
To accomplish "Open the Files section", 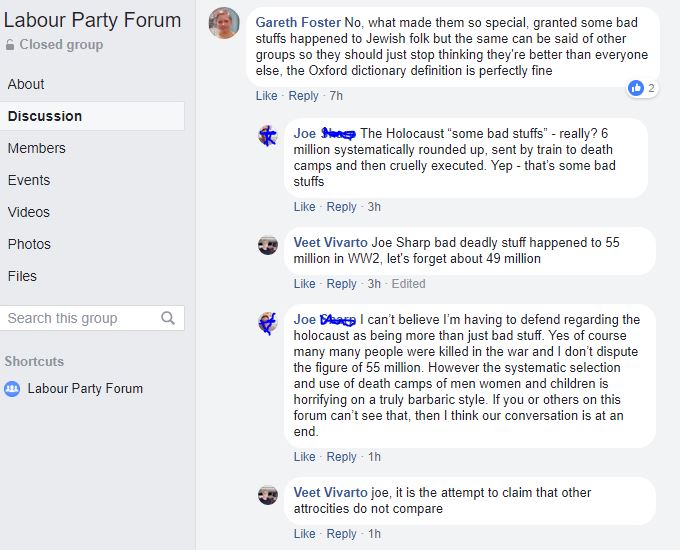I will pos(22,276).
